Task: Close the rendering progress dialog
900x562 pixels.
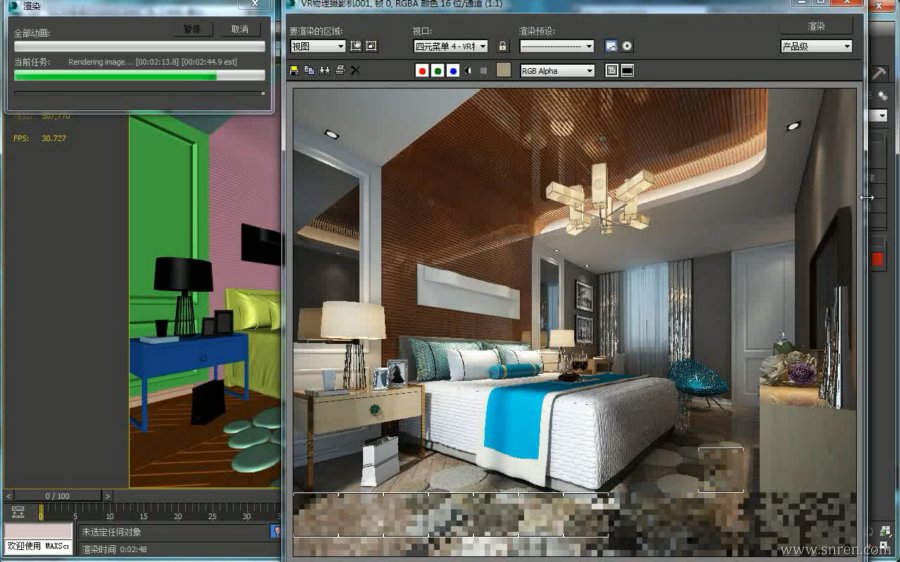Action: (255, 4)
